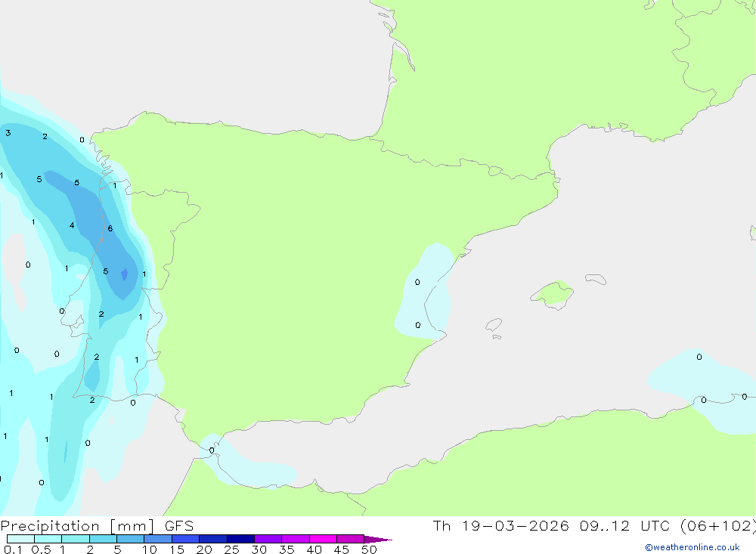
Task: Click the '4' precipitation value on map
Action: [x=72, y=225]
